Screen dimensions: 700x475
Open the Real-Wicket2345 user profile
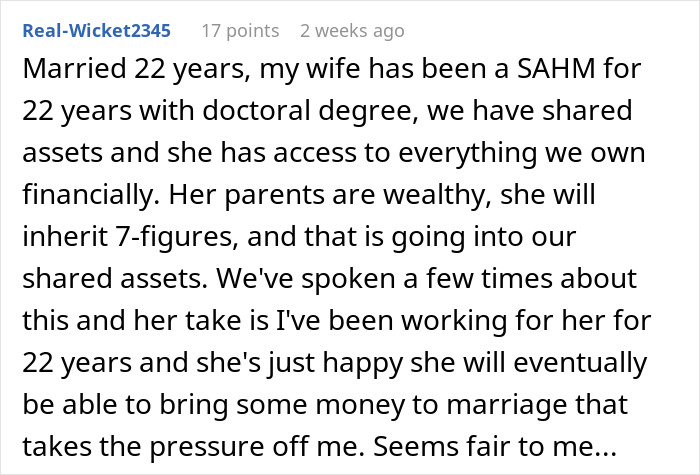pyautogui.click(x=97, y=30)
